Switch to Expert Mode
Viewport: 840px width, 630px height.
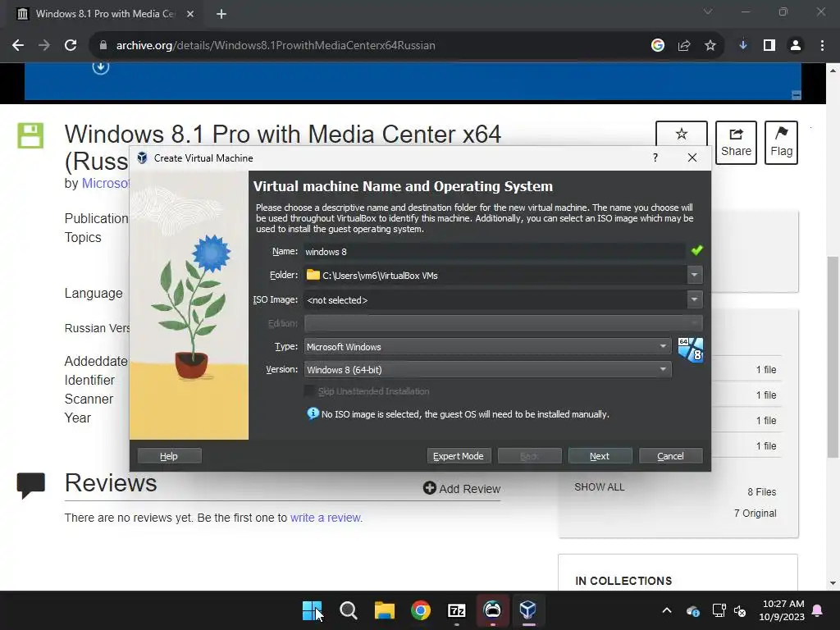(459, 456)
